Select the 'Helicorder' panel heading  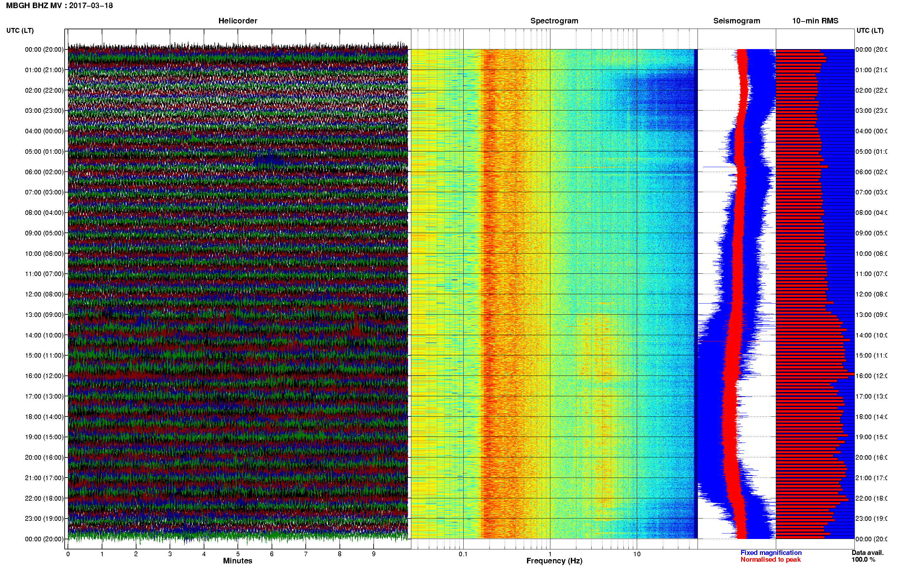coord(237,21)
